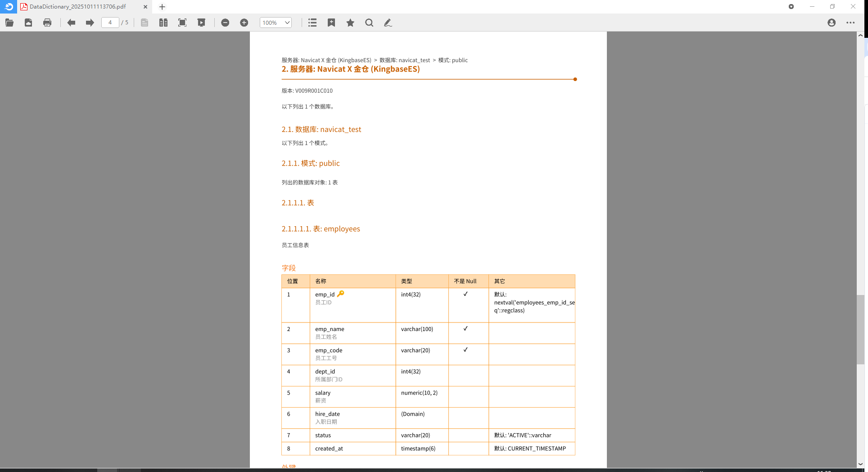Screen dimensions: 868x472
Task: Click the 'emp_name' field cell
Action: coord(353,333)
